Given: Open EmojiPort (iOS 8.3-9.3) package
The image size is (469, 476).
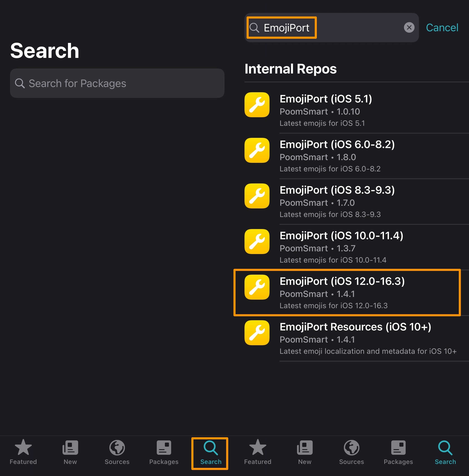Looking at the screenshot, I should (x=357, y=201).
